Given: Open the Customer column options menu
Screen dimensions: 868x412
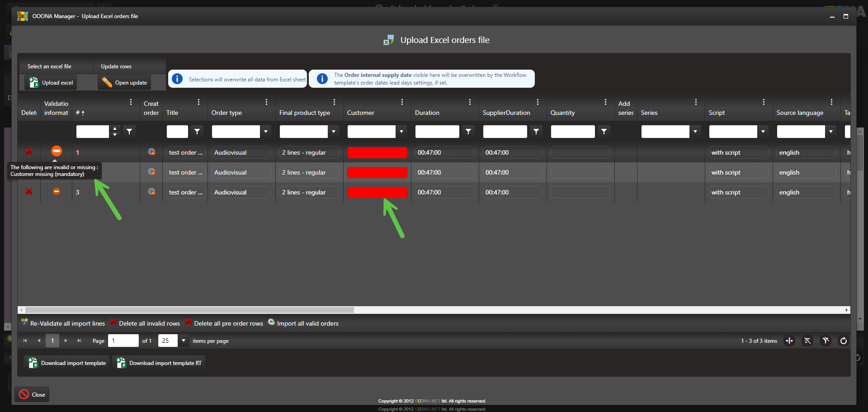Looking at the screenshot, I should click(x=402, y=102).
